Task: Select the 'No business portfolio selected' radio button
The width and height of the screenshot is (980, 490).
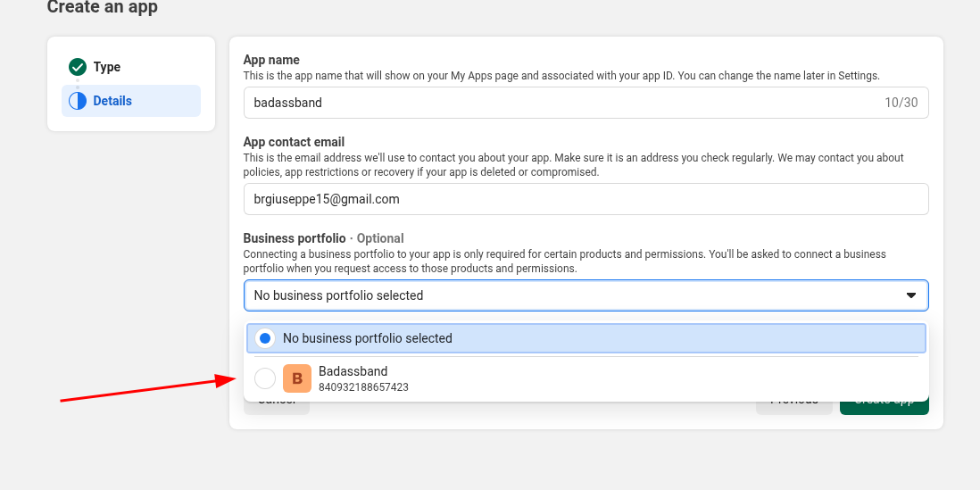Action: coord(265,338)
